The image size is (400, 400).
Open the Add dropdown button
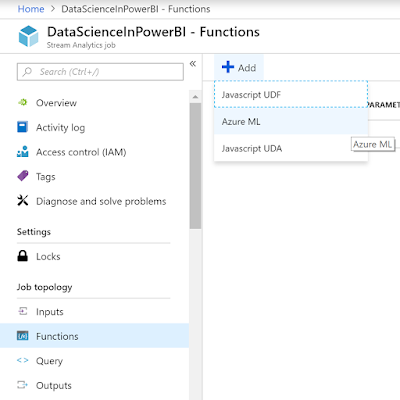239,67
